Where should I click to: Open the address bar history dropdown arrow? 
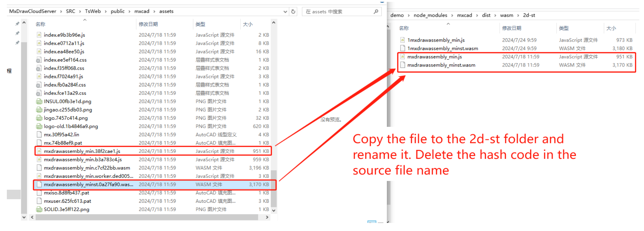(x=285, y=12)
